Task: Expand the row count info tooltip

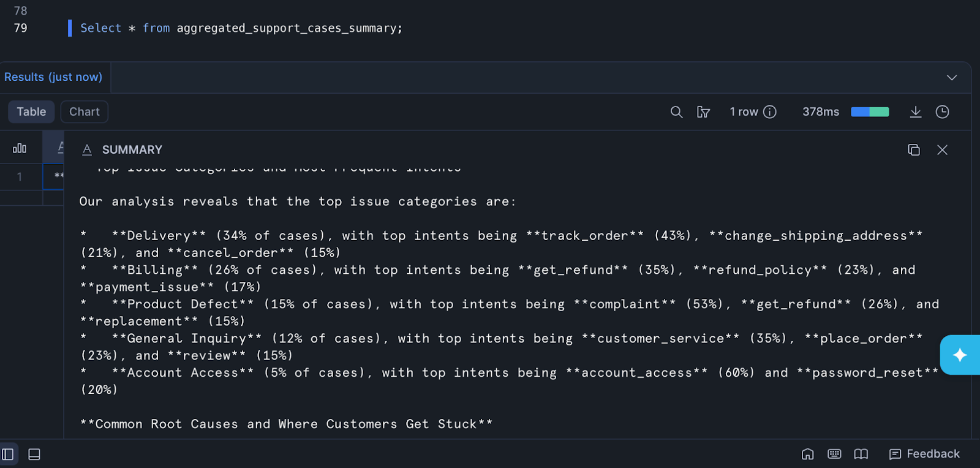Action: pyautogui.click(x=771, y=111)
